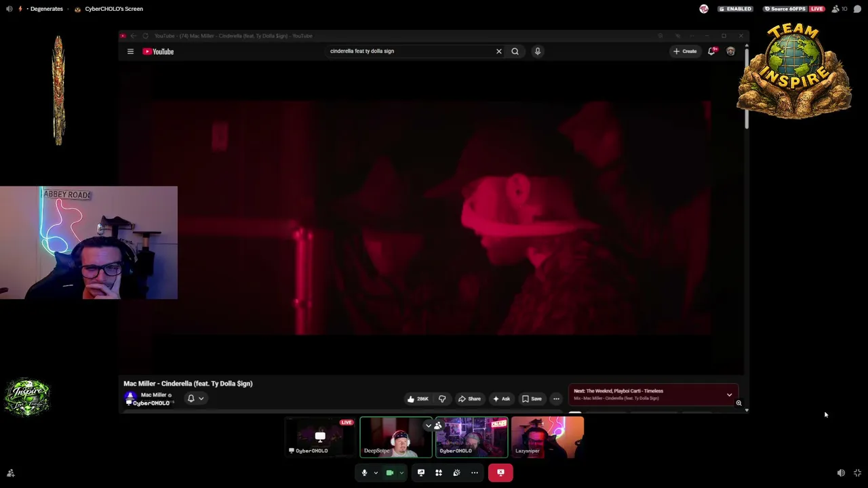The height and width of the screenshot is (488, 868).
Task: Go to YouTube home via logo
Action: 158,52
